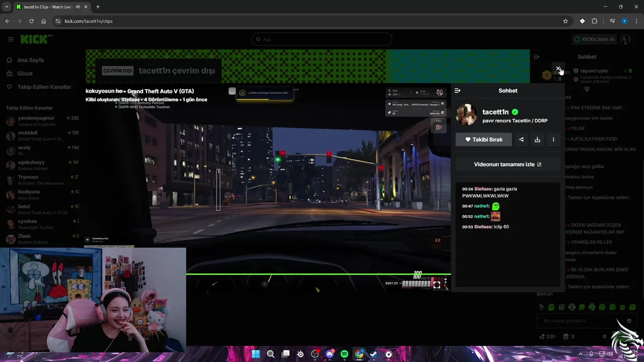
Task: Open Kedlyuna channel in sidebar
Action: (42, 195)
